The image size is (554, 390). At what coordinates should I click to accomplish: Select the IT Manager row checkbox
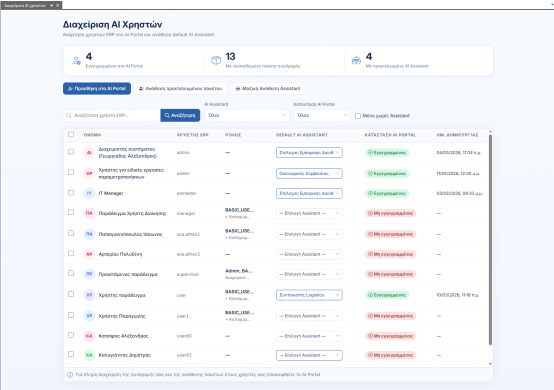[x=71, y=193]
